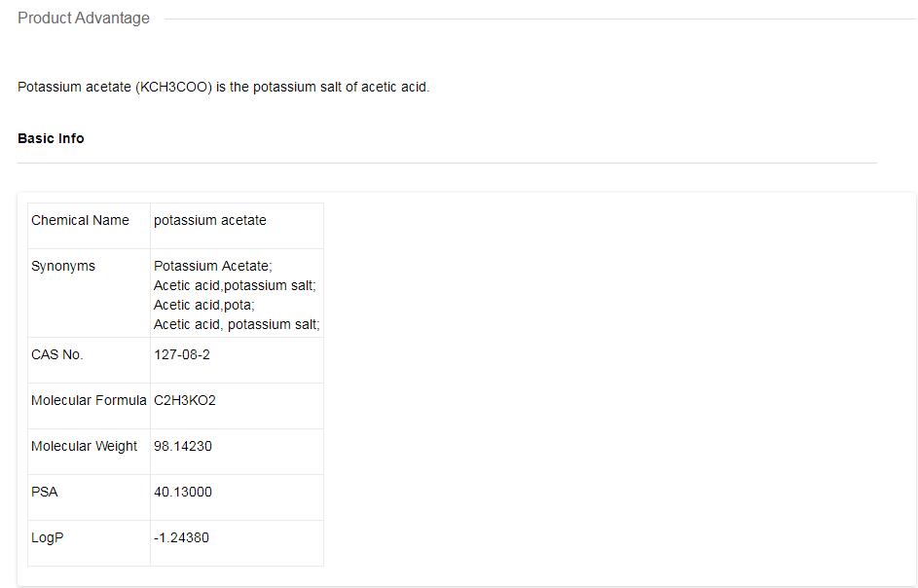Select the LogP label cell

click(48, 537)
